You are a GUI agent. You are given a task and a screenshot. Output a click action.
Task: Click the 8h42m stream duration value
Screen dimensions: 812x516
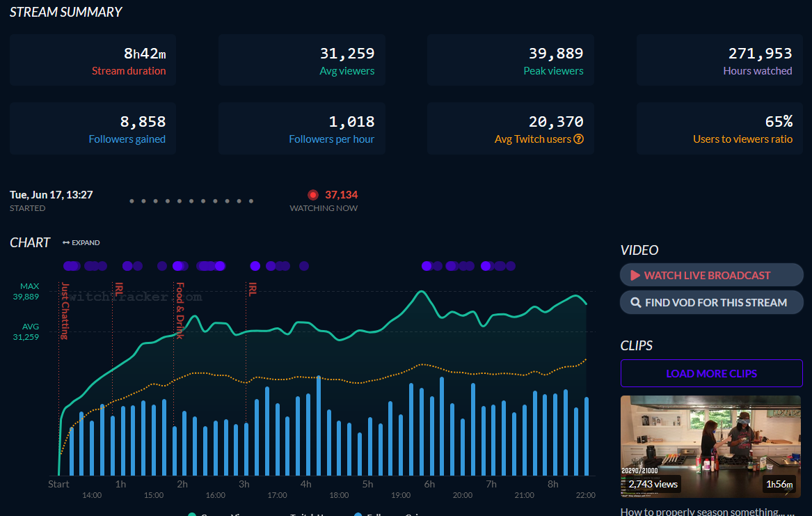[145, 54]
